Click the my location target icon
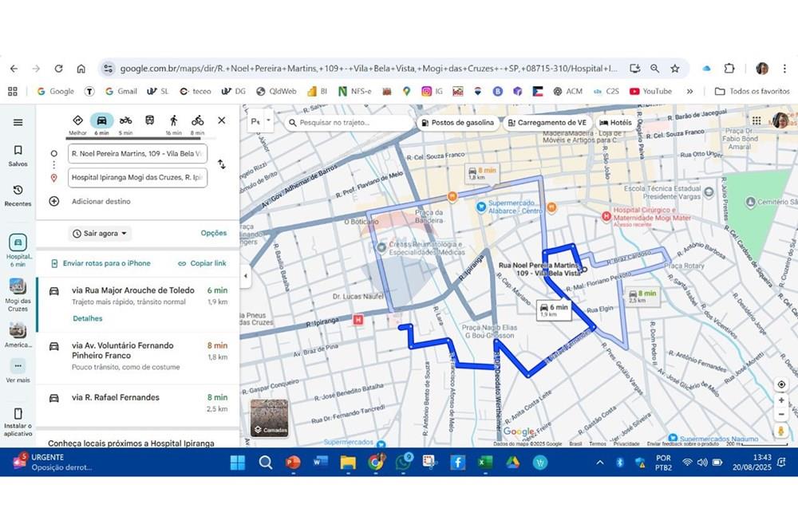The height and width of the screenshot is (532, 798). click(x=781, y=384)
